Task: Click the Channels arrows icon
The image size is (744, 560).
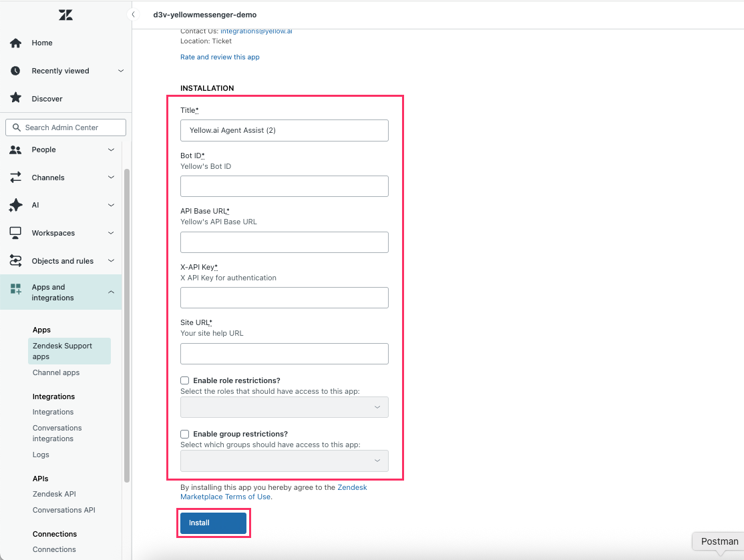Action: (15, 178)
